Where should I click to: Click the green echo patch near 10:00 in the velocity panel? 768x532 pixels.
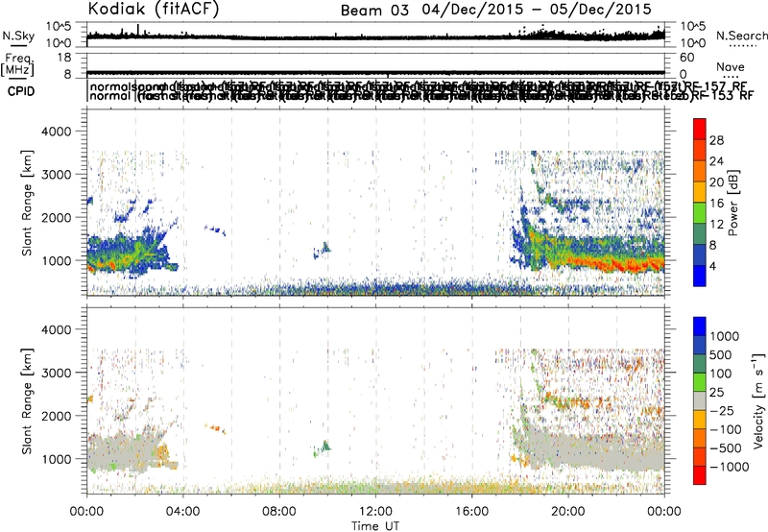click(324, 447)
